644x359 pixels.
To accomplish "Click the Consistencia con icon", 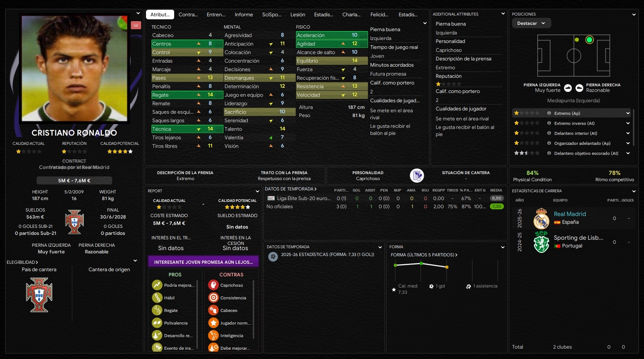I will 213,297.
